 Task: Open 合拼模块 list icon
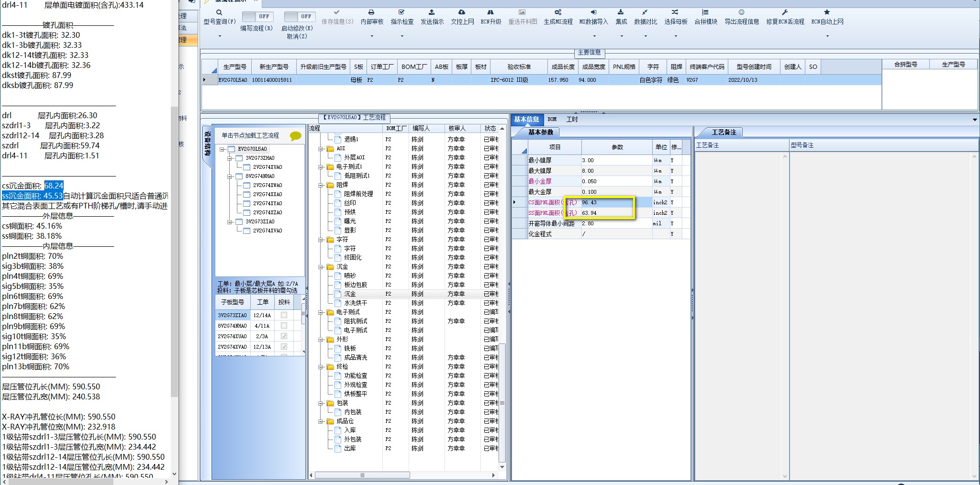[705, 12]
